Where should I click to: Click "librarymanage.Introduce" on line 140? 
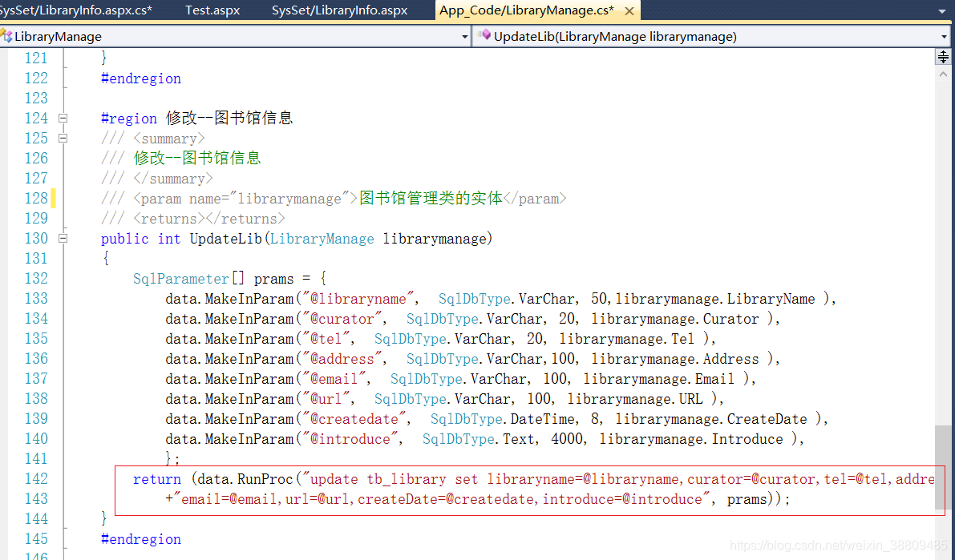[690, 439]
